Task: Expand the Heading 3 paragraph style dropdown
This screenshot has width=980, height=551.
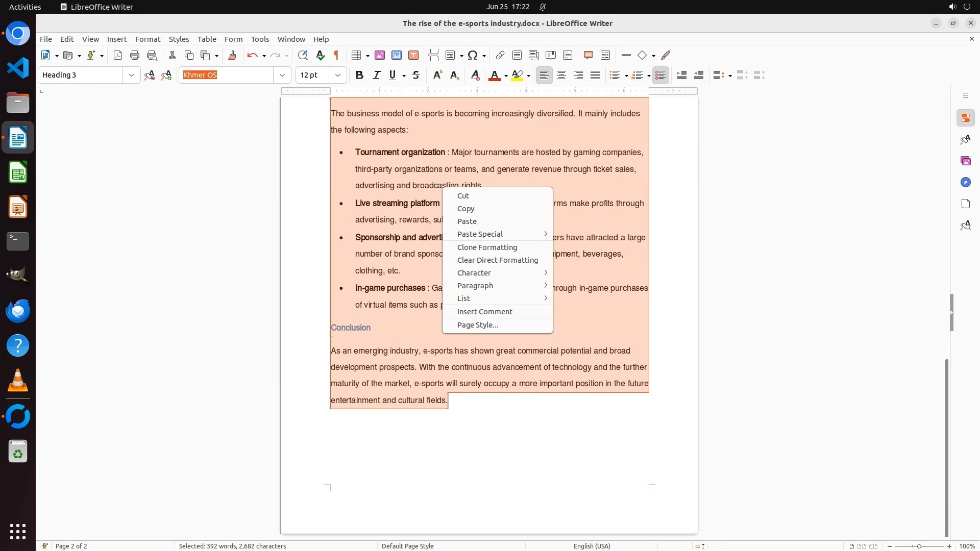Action: click(x=131, y=76)
